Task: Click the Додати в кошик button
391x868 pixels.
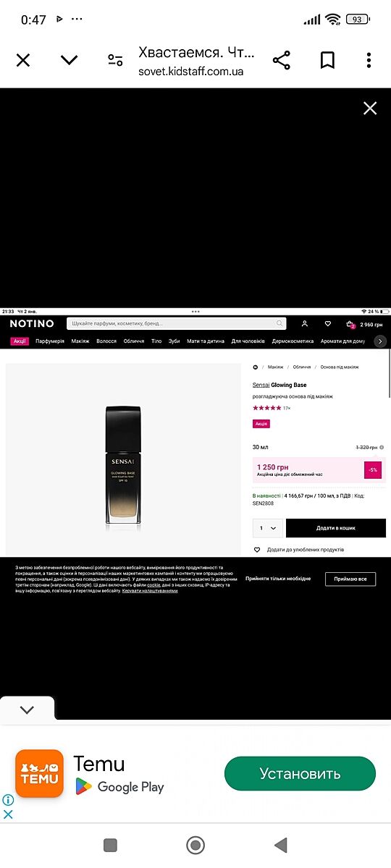Action: pos(336,528)
